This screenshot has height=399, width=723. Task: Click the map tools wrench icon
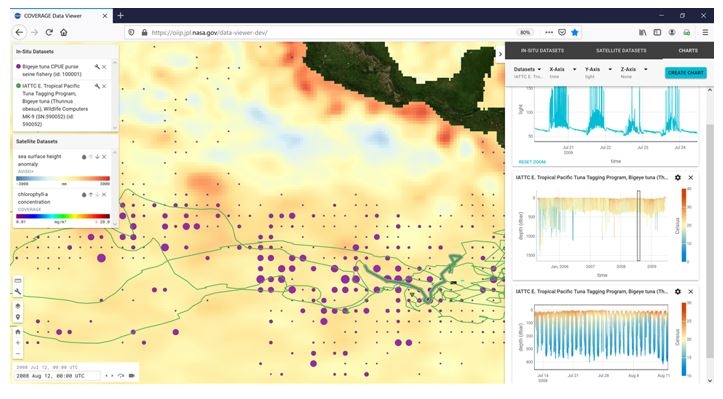coord(18,292)
